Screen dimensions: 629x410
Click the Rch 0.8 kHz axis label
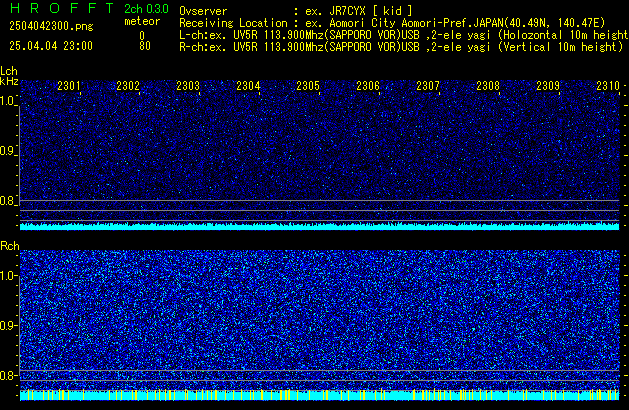point(8,375)
